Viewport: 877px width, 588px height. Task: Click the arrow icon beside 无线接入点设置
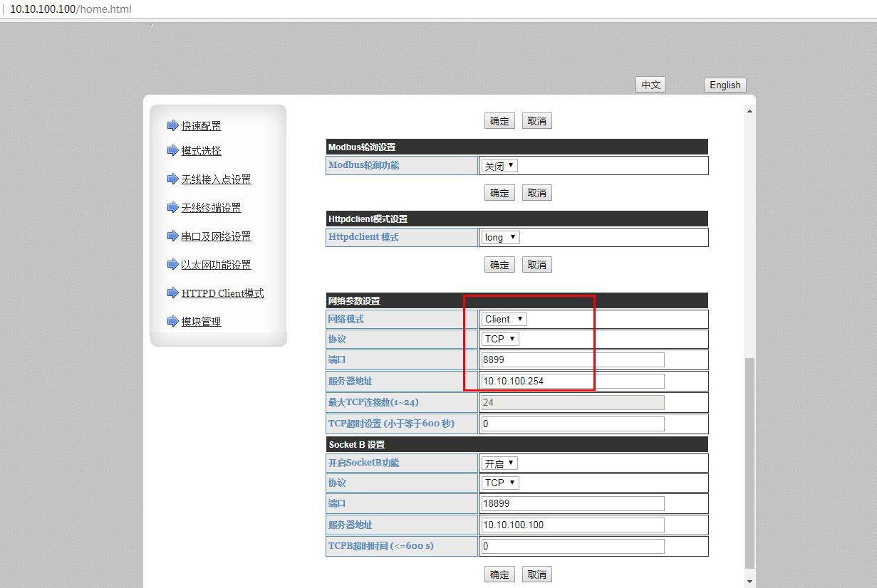[172, 179]
